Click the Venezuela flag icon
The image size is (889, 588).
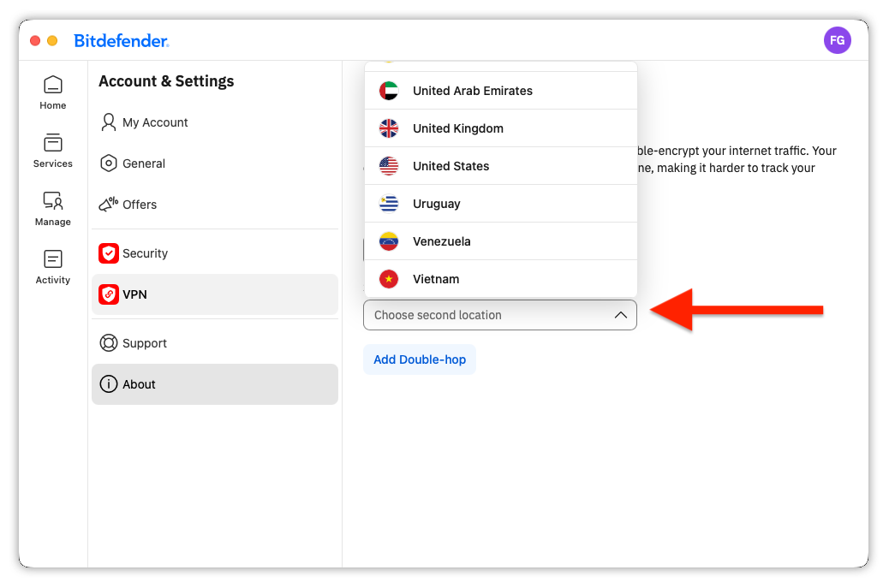click(388, 241)
